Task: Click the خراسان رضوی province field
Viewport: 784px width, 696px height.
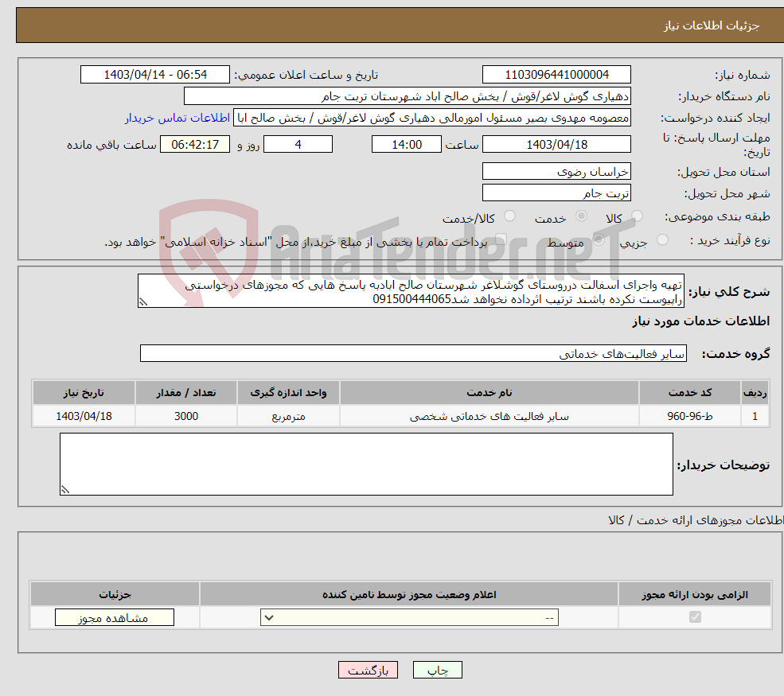Action: tap(556, 171)
